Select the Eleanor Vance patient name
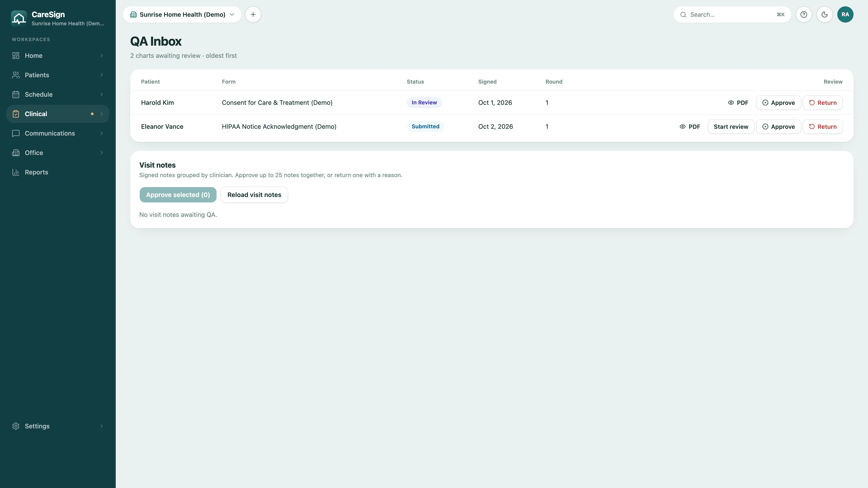The width and height of the screenshot is (868, 488). [162, 127]
